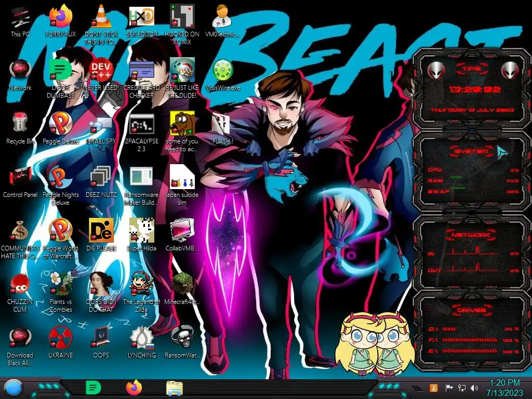Image resolution: width=532 pixels, height=399 pixels.
Task: Click the Star Butterfly desktop mascot
Action: click(x=375, y=344)
